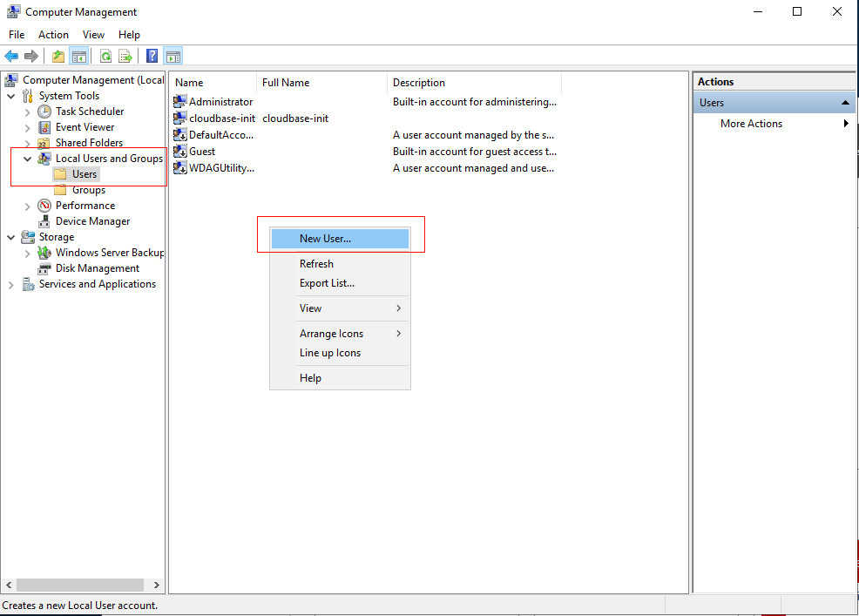Open the File menu in menu bar
859x616 pixels.
pos(17,35)
